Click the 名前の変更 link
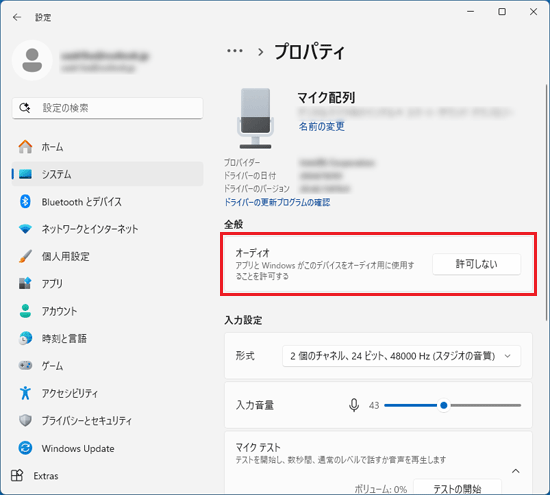Image resolution: width=550 pixels, height=495 pixels. (x=322, y=126)
